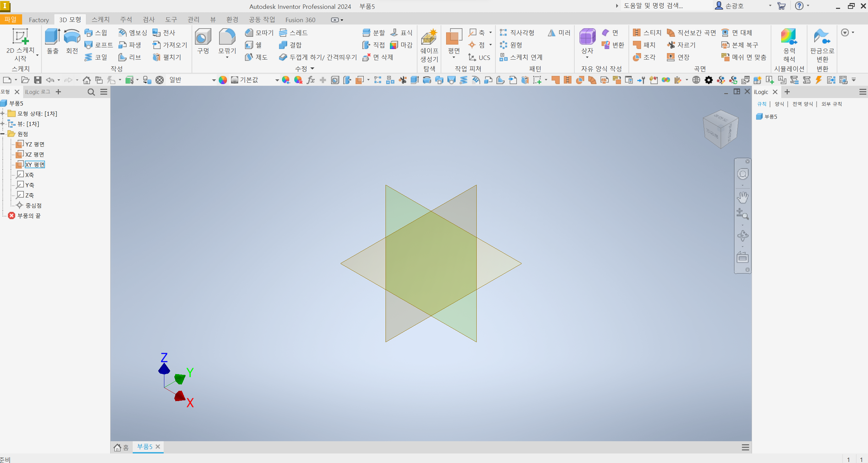868x463 pixels.
Task: Click the 양식 link in the iLogic panel
Action: (x=779, y=104)
